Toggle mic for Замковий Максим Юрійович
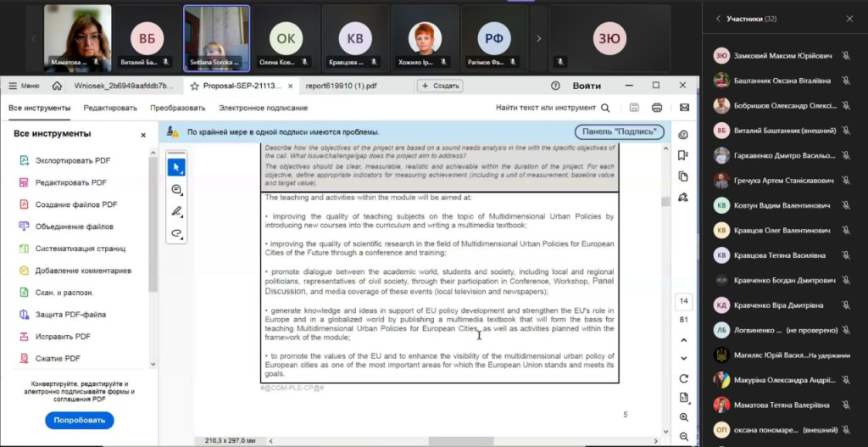The height and width of the screenshot is (447, 868). pyautogui.click(x=845, y=55)
